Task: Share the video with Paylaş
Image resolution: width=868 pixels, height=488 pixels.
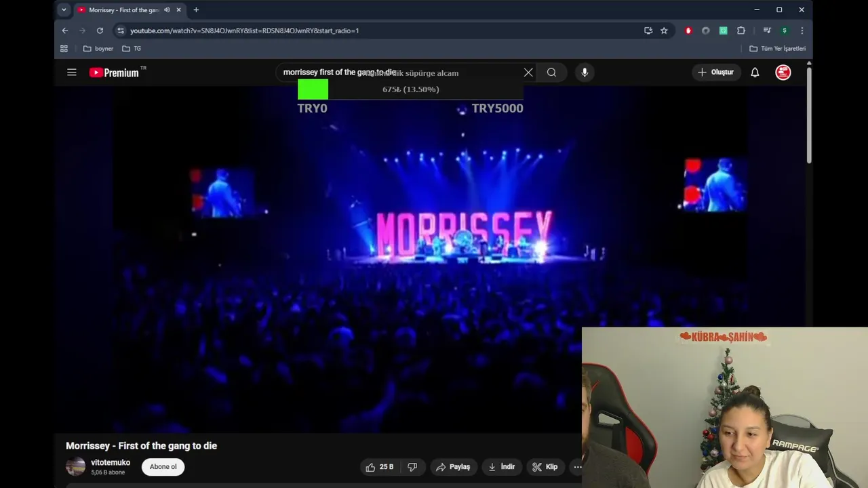Action: [452, 467]
